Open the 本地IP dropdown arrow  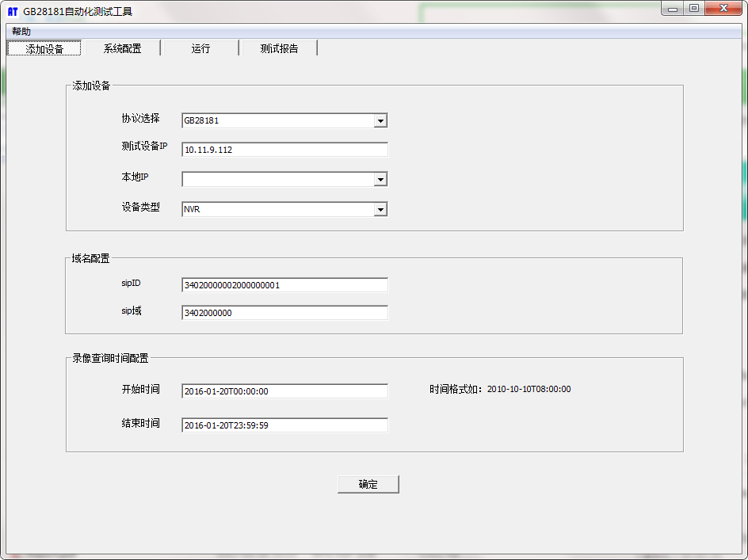pyautogui.click(x=380, y=179)
